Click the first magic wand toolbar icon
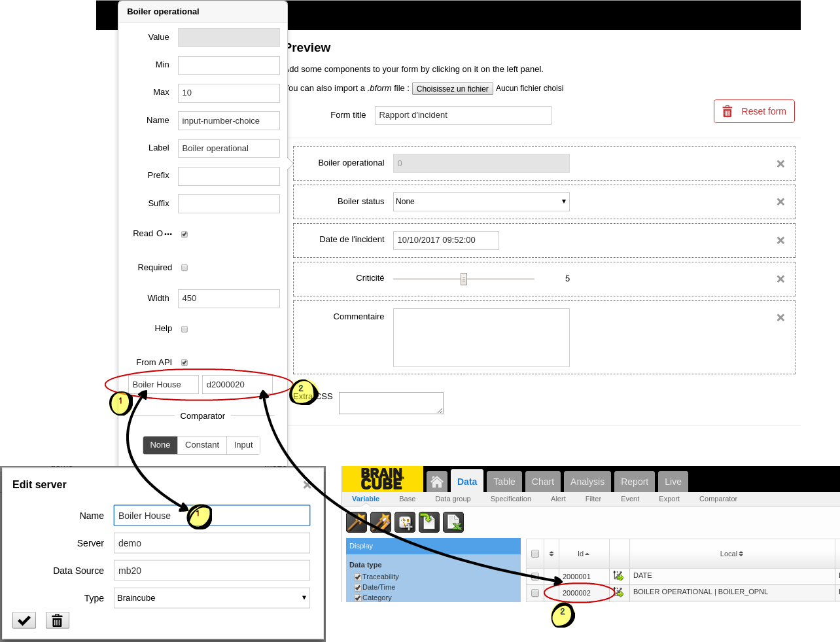840x642 pixels. [x=357, y=522]
